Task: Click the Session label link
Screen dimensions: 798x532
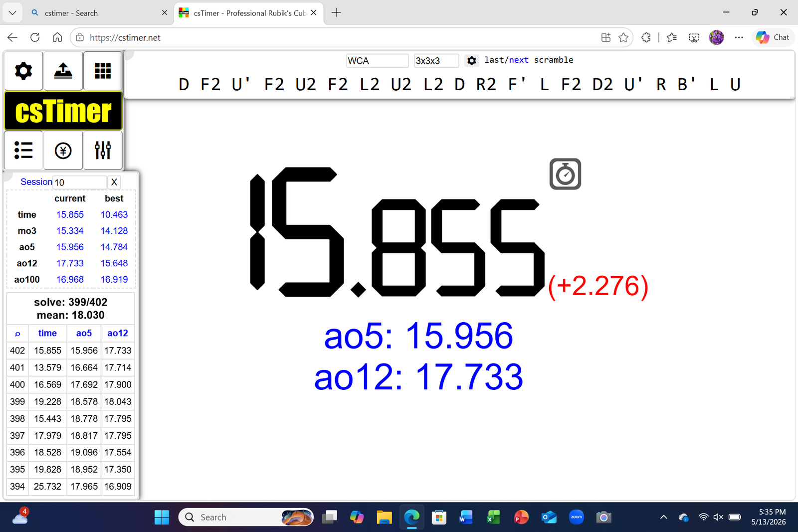Action: 36,182
